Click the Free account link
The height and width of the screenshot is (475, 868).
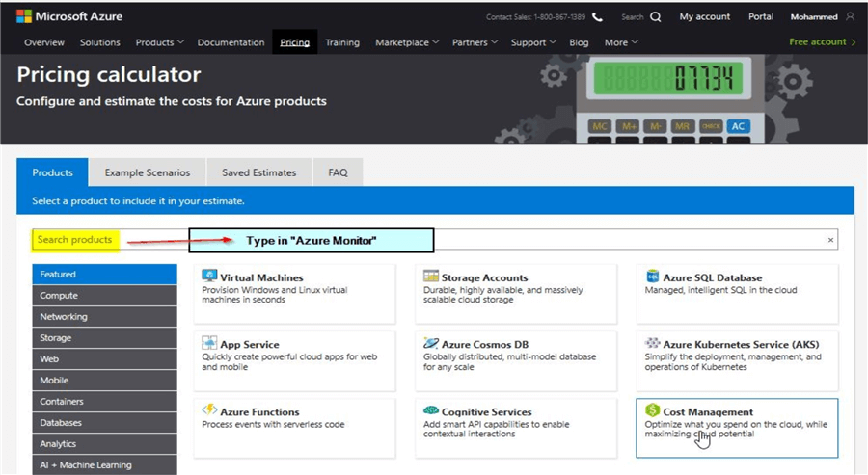pos(822,42)
